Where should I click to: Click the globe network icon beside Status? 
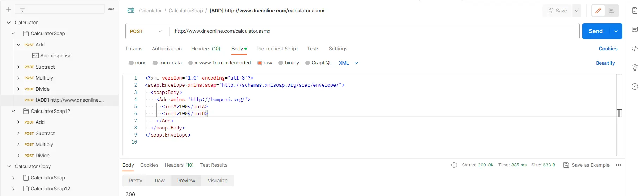click(454, 165)
